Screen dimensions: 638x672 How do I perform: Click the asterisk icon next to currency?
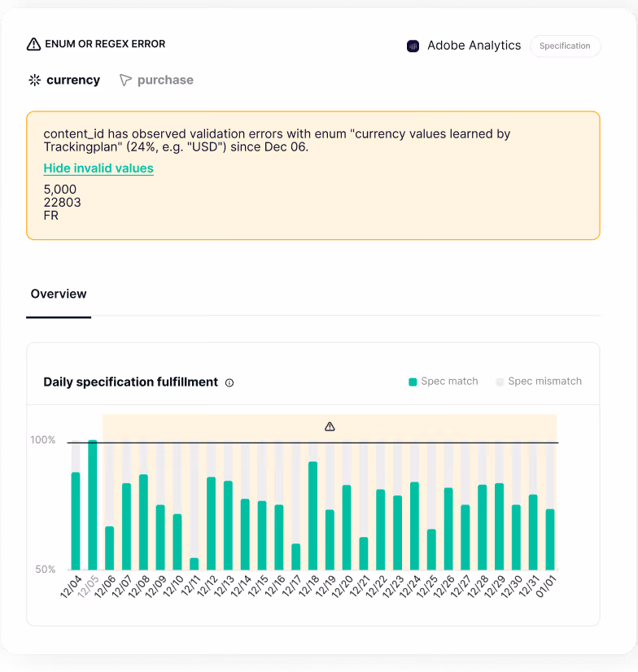35,81
